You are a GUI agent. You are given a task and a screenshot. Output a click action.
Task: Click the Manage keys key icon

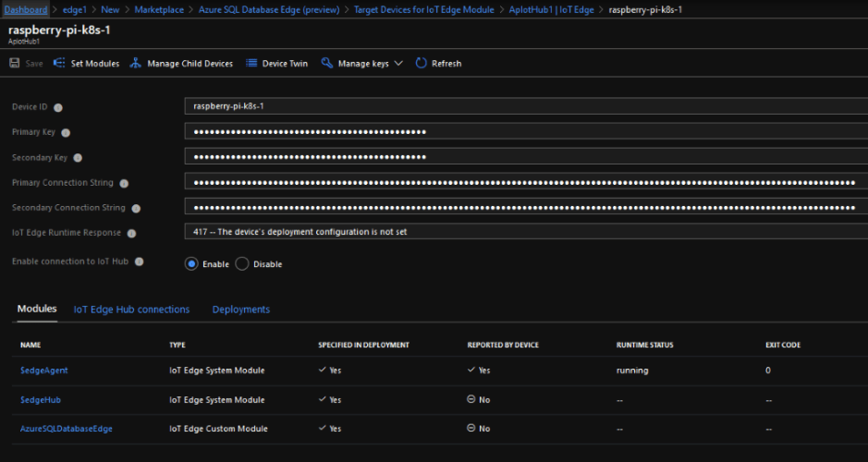(327, 64)
